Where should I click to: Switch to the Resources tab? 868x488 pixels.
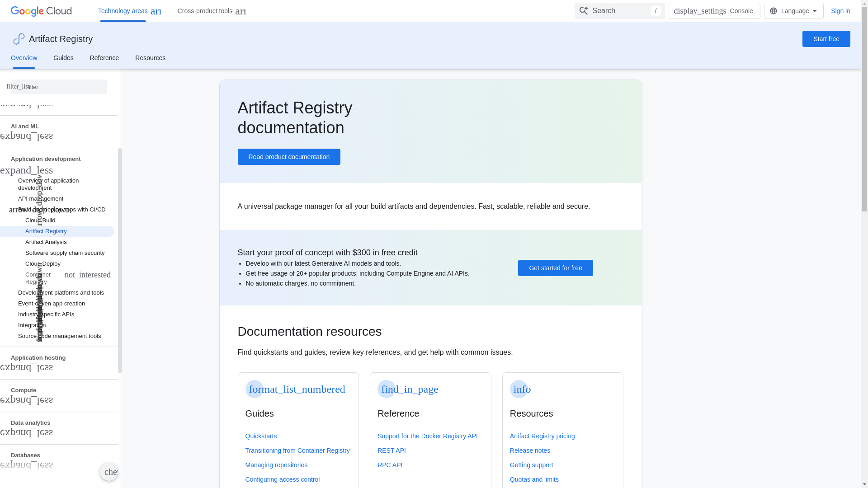point(150,58)
